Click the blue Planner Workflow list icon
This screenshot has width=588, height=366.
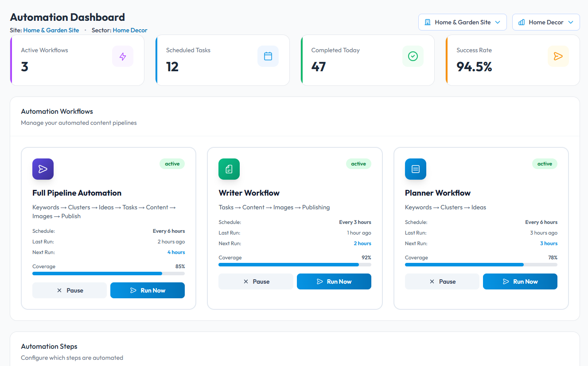coord(416,169)
